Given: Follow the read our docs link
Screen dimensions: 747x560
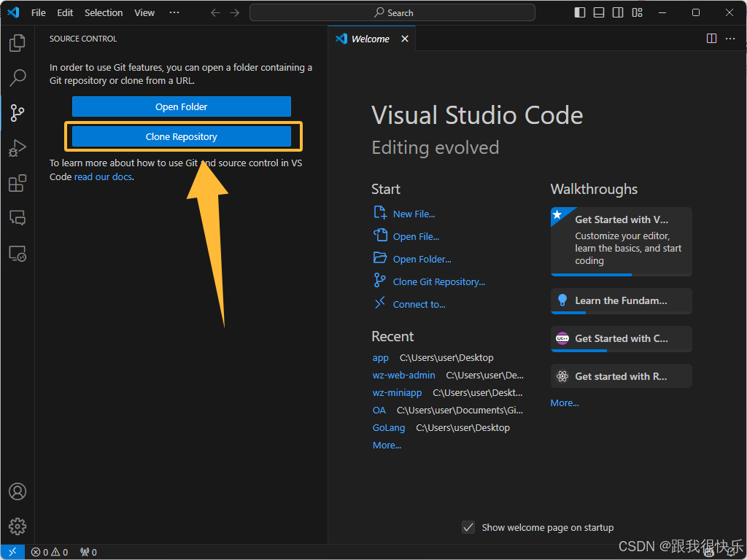Looking at the screenshot, I should 103,176.
